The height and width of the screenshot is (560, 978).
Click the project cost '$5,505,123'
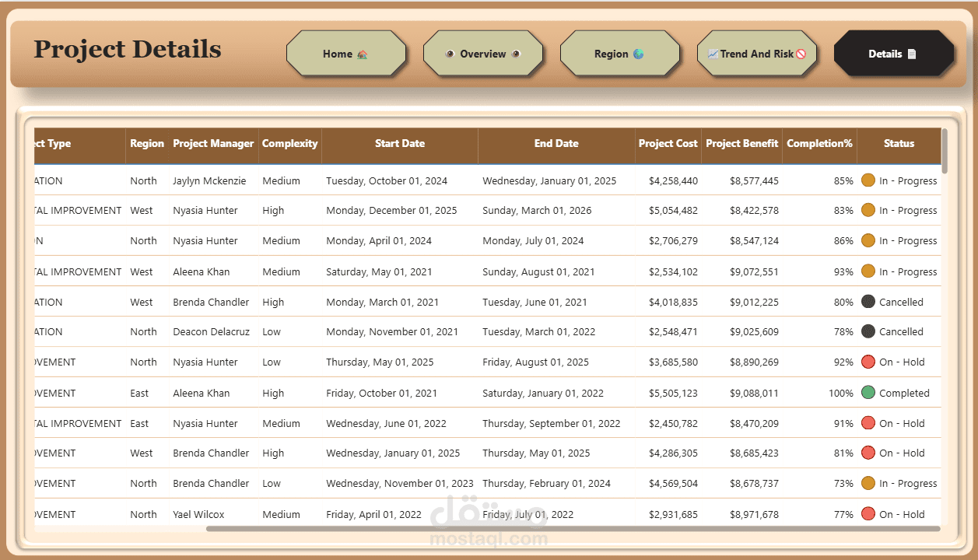coord(674,393)
